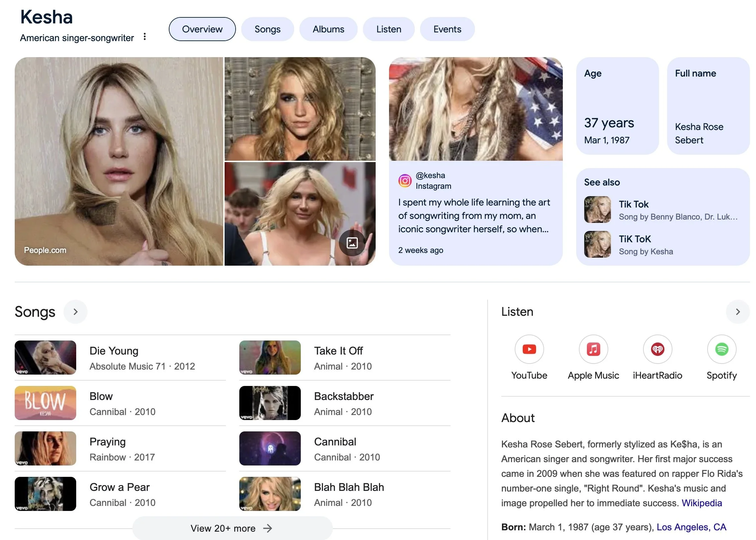The width and height of the screenshot is (756, 540).
Task: Click the Instagram logo for @kesha
Action: pyautogui.click(x=405, y=181)
